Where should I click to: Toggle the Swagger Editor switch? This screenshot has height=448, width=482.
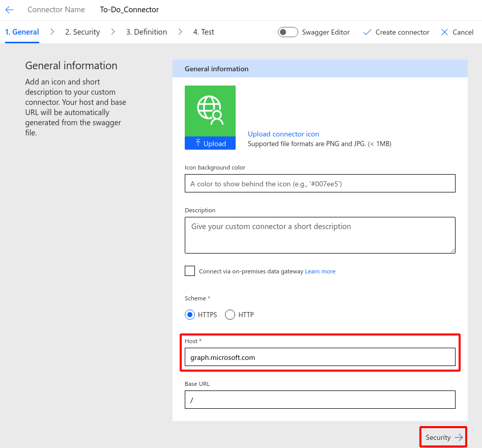tap(288, 32)
